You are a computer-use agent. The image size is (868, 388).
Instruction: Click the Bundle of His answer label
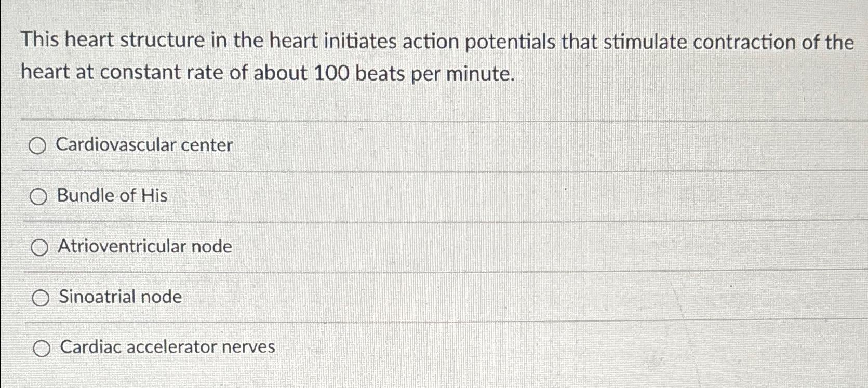click(112, 196)
